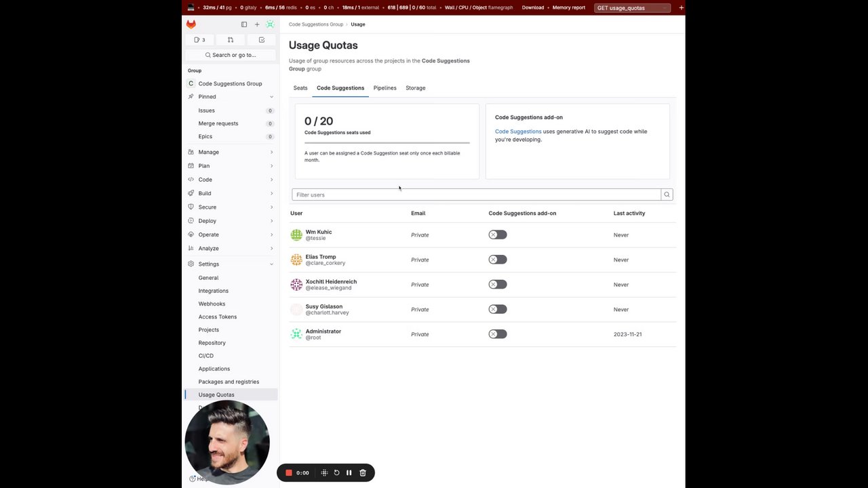Click the seats used progress bar

coord(387,143)
